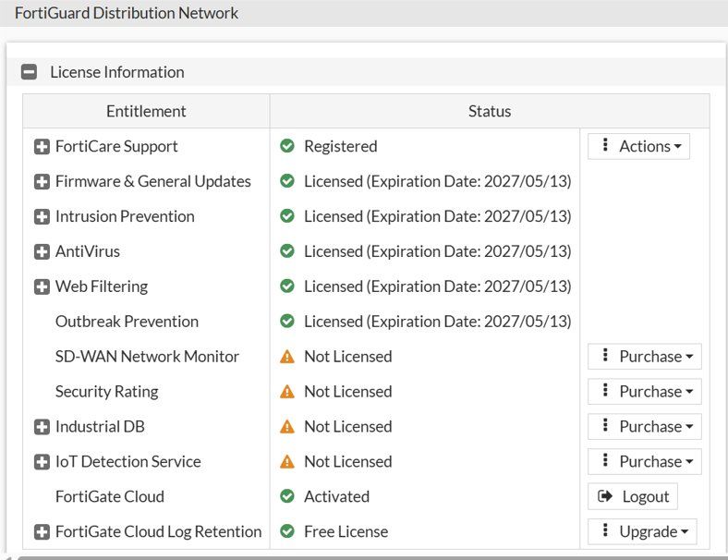This screenshot has width=728, height=560.
Task: Collapse the License Information section
Action: pyautogui.click(x=29, y=72)
